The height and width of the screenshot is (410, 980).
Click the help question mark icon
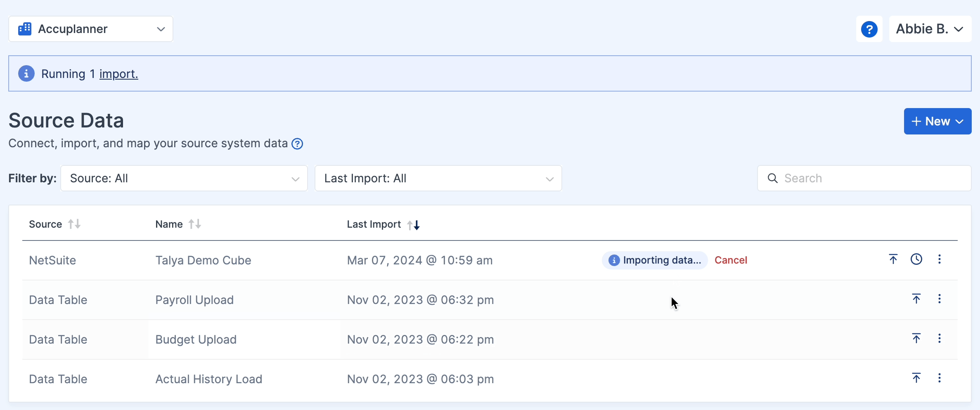[x=869, y=29]
